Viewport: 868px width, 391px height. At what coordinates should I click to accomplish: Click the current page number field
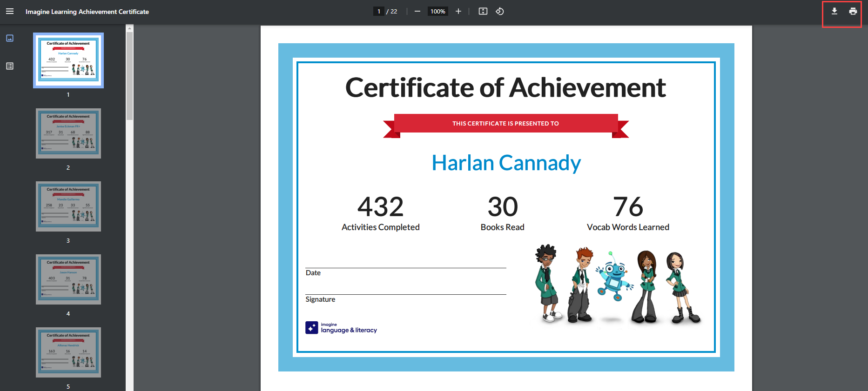click(379, 12)
